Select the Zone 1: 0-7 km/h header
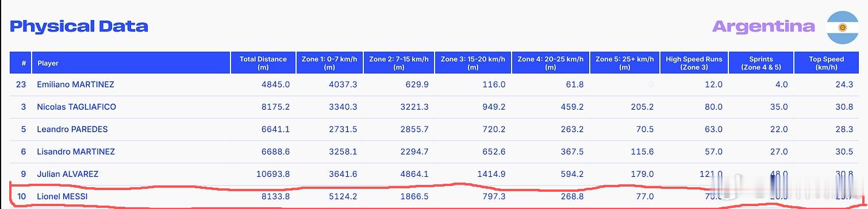This screenshot has height=209, width=868. (x=329, y=63)
